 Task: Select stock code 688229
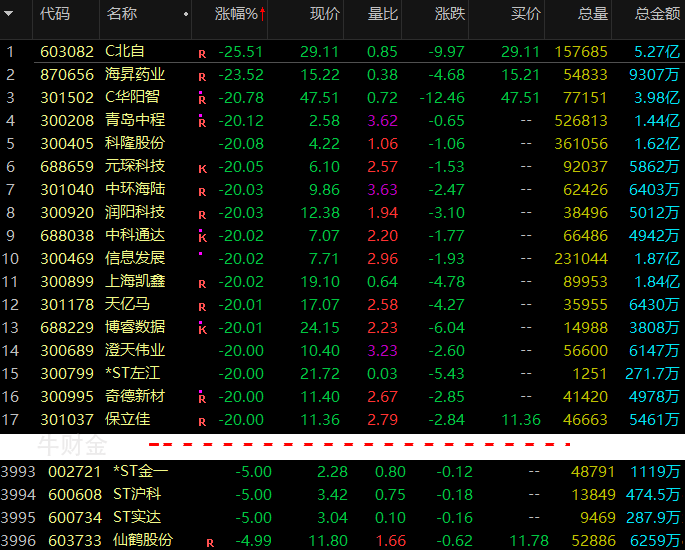pyautogui.click(x=67, y=328)
